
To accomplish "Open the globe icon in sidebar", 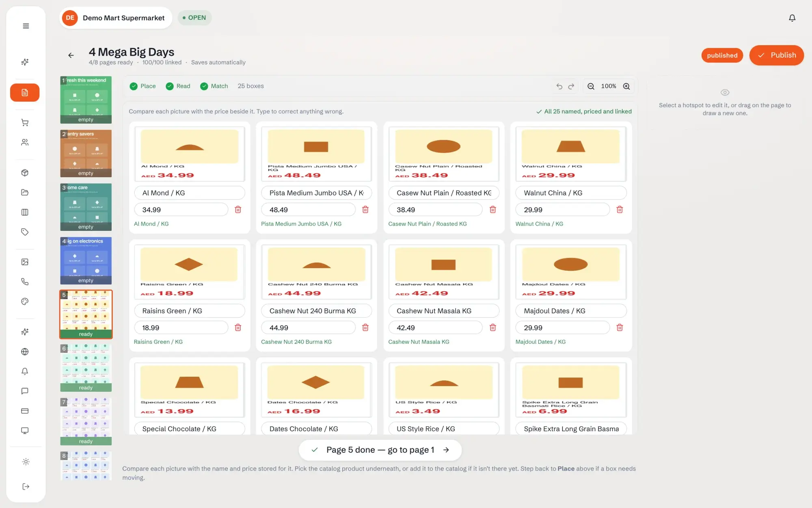I will coord(25,352).
